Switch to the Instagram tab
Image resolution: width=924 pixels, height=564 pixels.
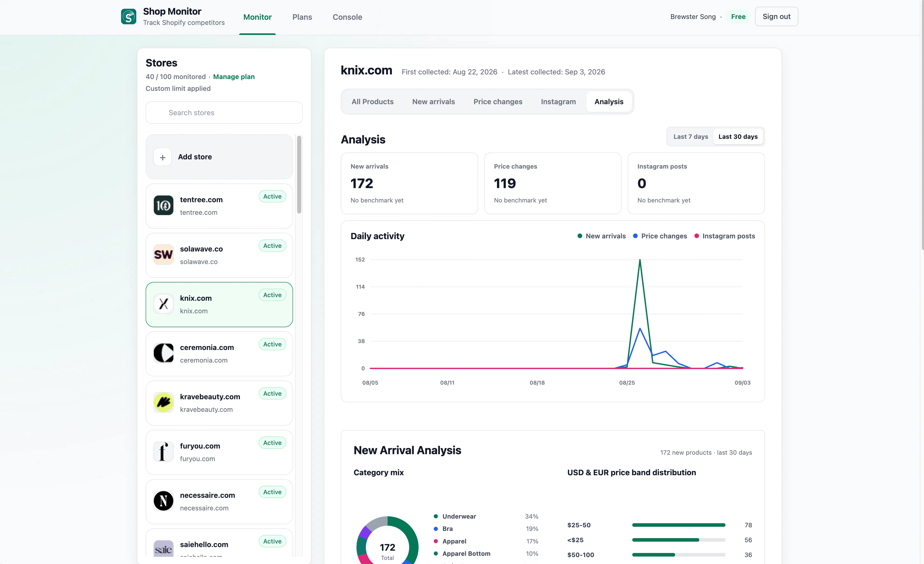(x=558, y=102)
